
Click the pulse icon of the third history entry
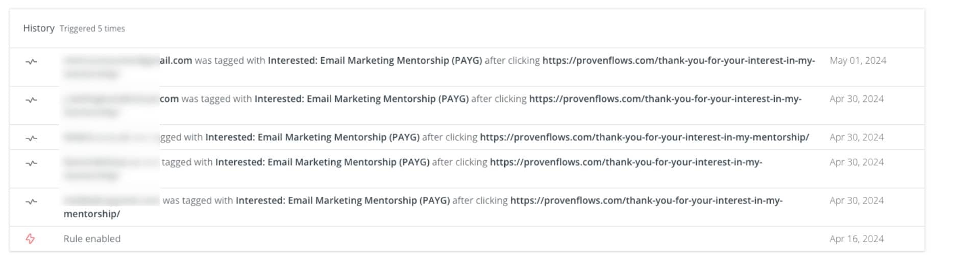31,138
